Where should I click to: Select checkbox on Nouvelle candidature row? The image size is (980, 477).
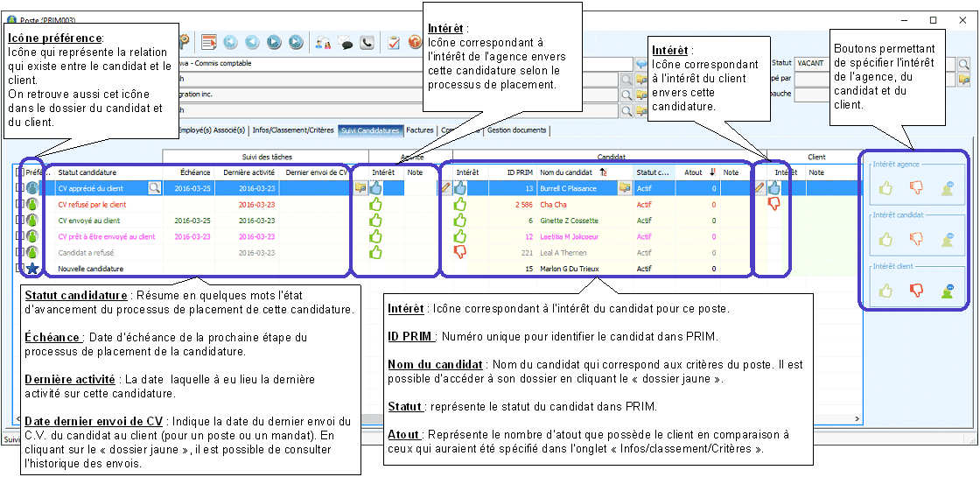19,268
